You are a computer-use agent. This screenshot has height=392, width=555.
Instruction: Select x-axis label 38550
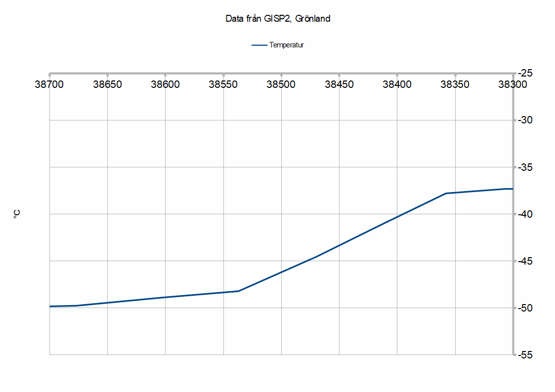click(x=223, y=84)
